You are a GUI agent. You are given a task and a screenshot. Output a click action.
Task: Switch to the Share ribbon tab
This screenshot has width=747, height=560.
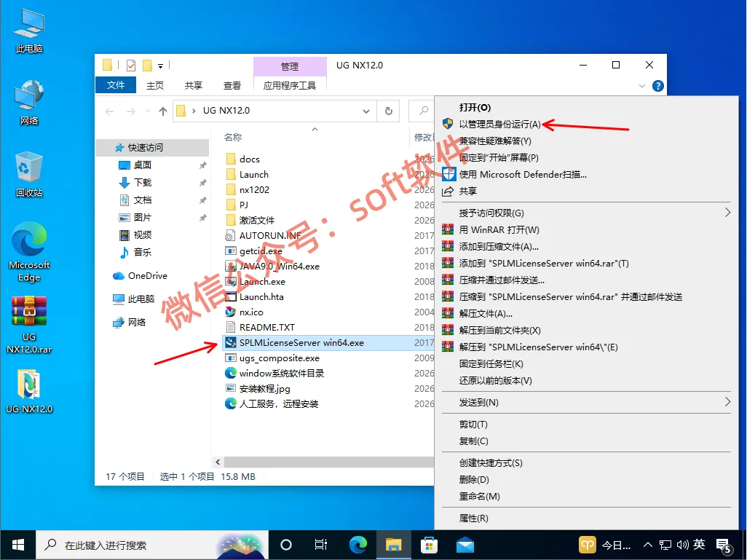(194, 85)
